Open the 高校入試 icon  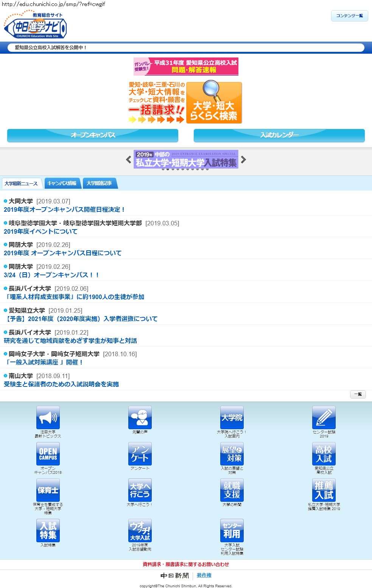324,454
